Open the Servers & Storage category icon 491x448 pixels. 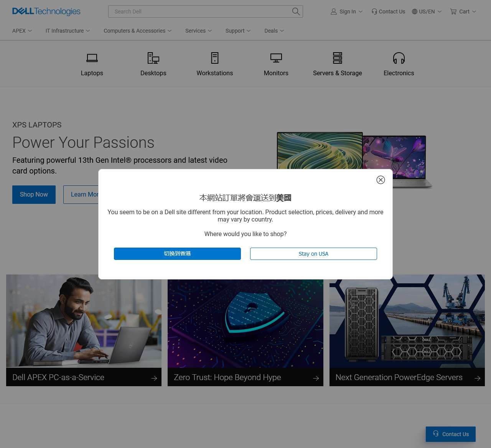(338, 58)
